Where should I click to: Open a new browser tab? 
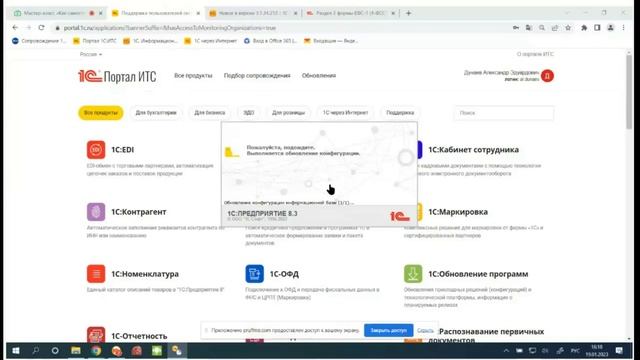(408, 13)
